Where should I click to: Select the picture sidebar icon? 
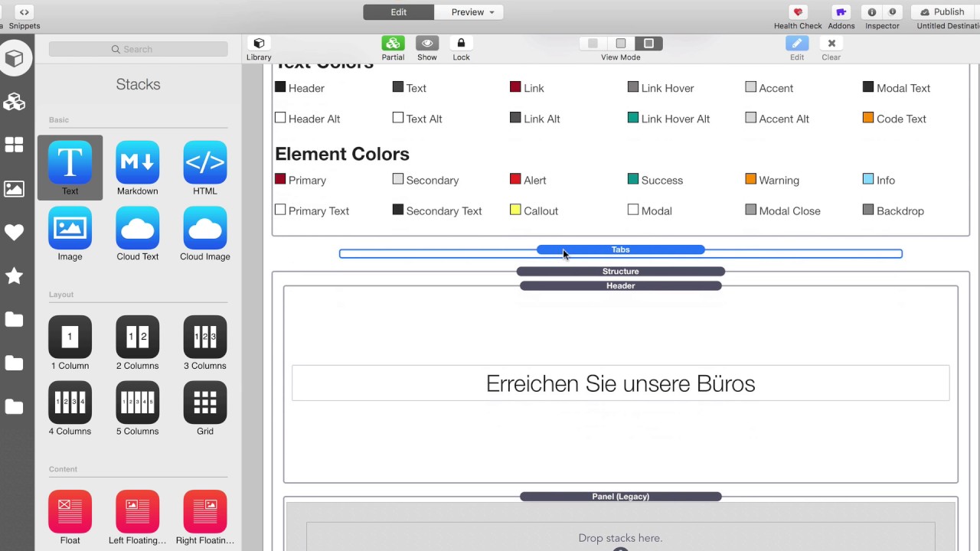[x=14, y=188]
